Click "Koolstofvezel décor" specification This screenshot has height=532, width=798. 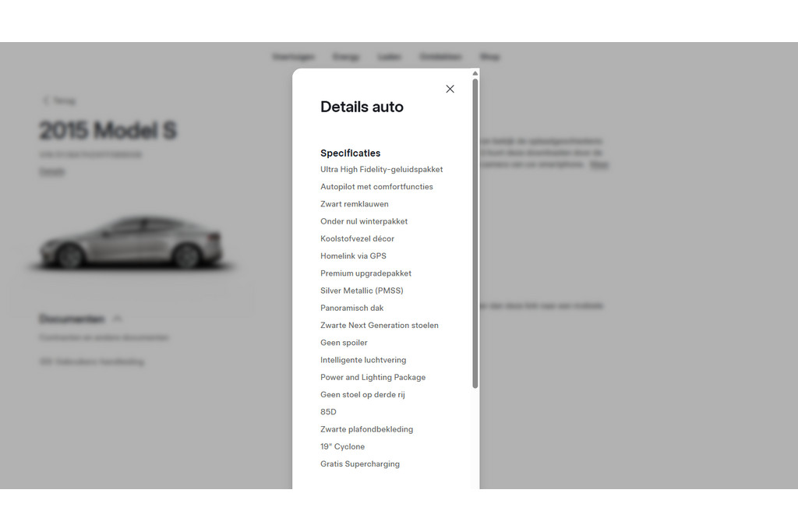tap(357, 238)
